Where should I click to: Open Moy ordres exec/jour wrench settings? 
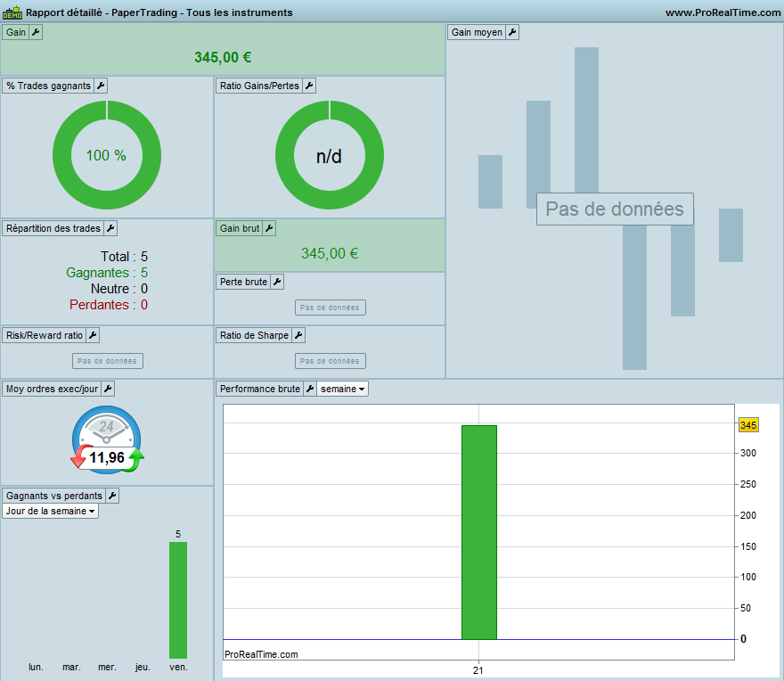point(108,389)
